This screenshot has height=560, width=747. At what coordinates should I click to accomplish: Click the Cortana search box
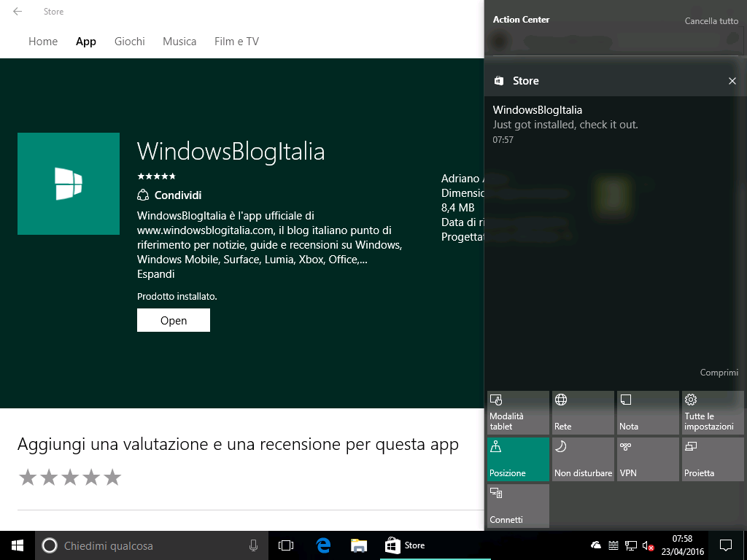coord(152,545)
